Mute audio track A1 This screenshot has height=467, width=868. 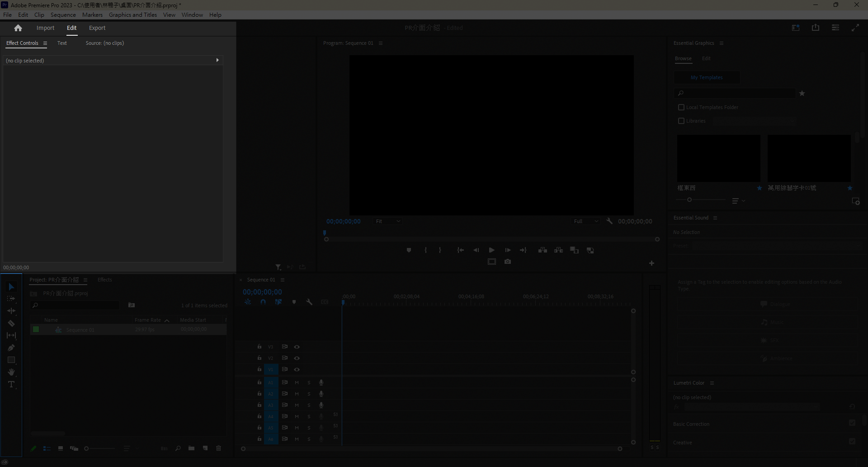[x=297, y=383]
